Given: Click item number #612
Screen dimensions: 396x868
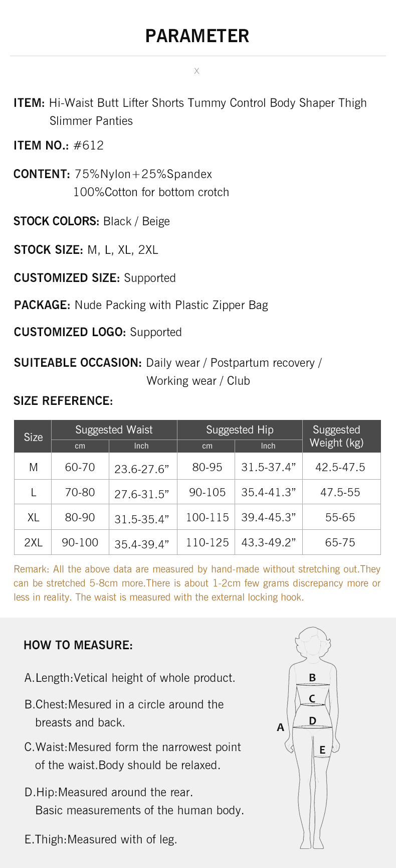Looking at the screenshot, I should point(89,146).
